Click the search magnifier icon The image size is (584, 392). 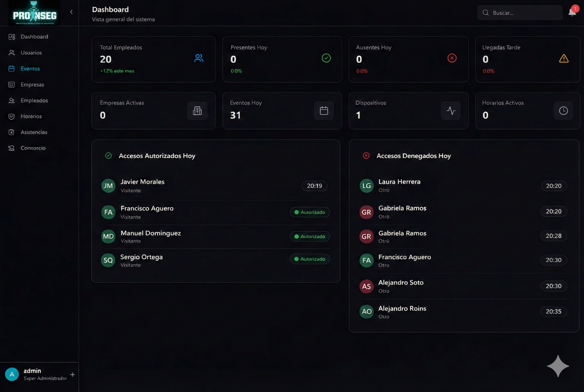[486, 12]
